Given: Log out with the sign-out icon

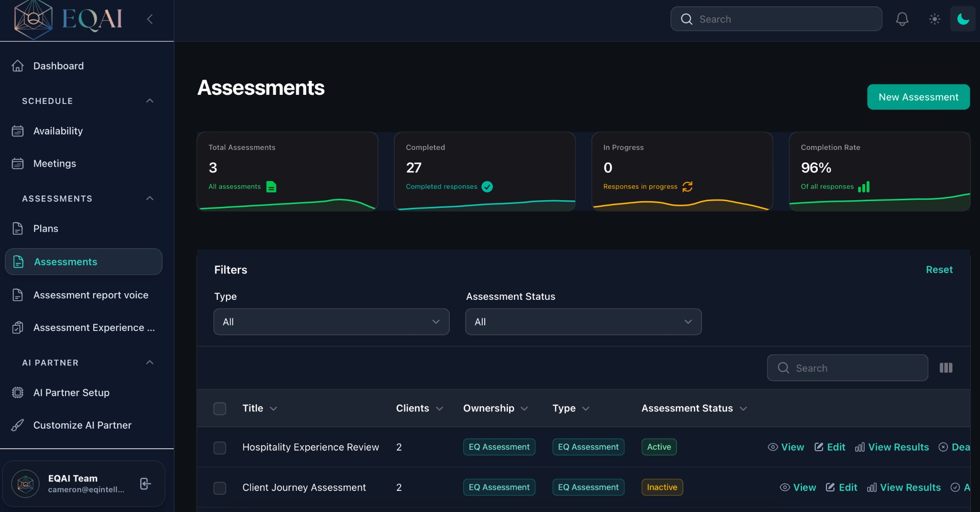Looking at the screenshot, I should pyautogui.click(x=145, y=484).
